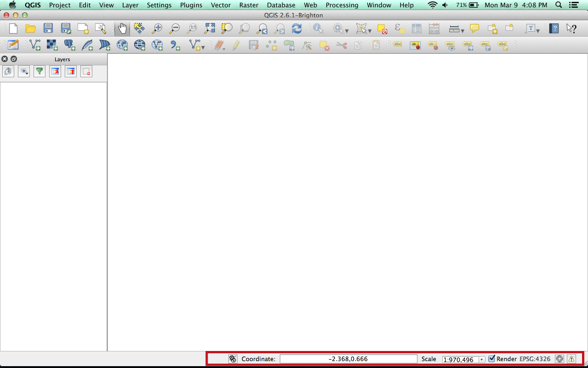Select the Pan Map hand tool
Viewport: 588px width, 368px height.
coord(122,29)
